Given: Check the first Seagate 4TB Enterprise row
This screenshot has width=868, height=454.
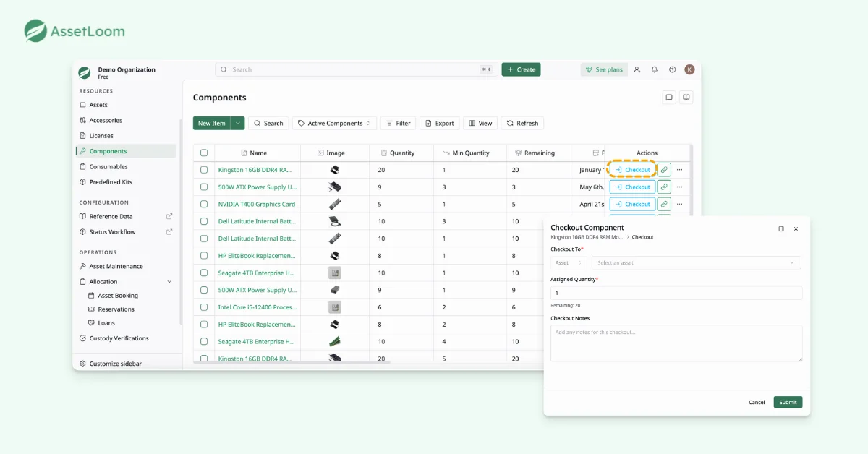Looking at the screenshot, I should tap(204, 273).
